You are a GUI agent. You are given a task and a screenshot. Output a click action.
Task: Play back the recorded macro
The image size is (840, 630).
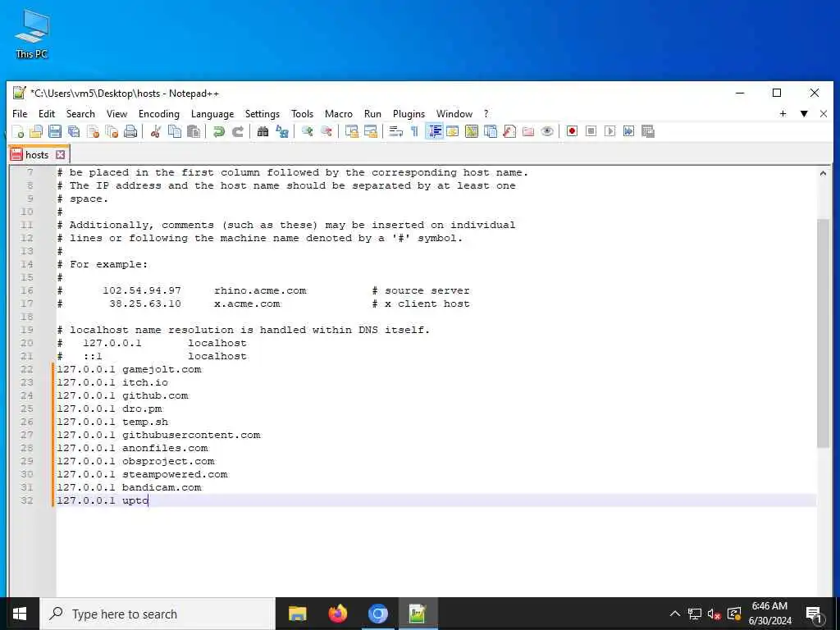point(609,131)
